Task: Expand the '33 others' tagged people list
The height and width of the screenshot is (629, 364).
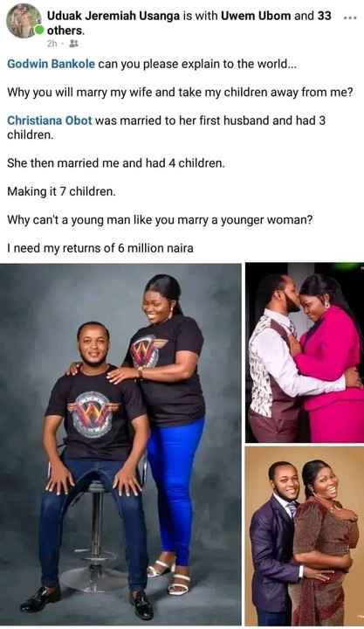Action: tap(189, 24)
